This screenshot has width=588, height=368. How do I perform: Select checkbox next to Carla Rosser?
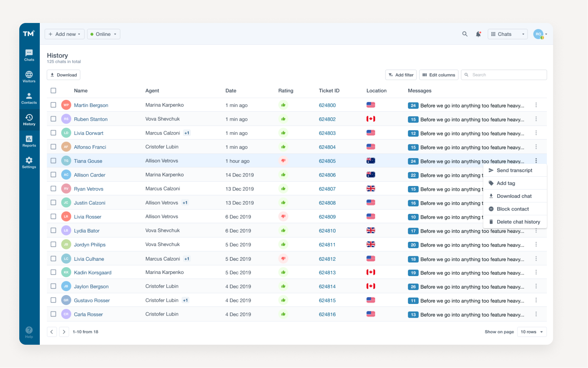(x=53, y=314)
